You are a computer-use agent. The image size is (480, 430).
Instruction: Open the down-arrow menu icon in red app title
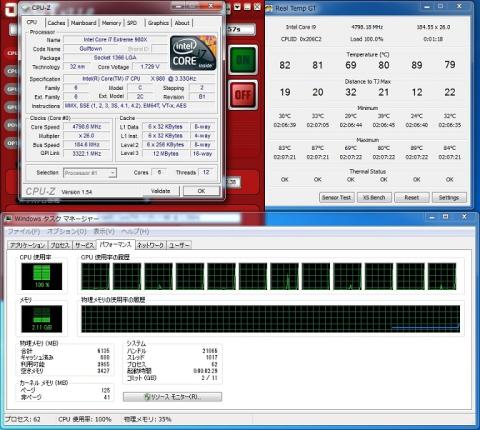click(237, 7)
